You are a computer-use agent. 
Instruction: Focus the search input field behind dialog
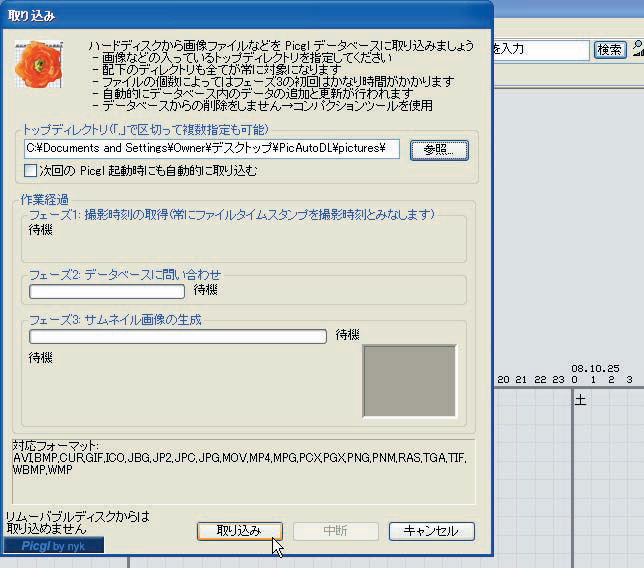541,50
